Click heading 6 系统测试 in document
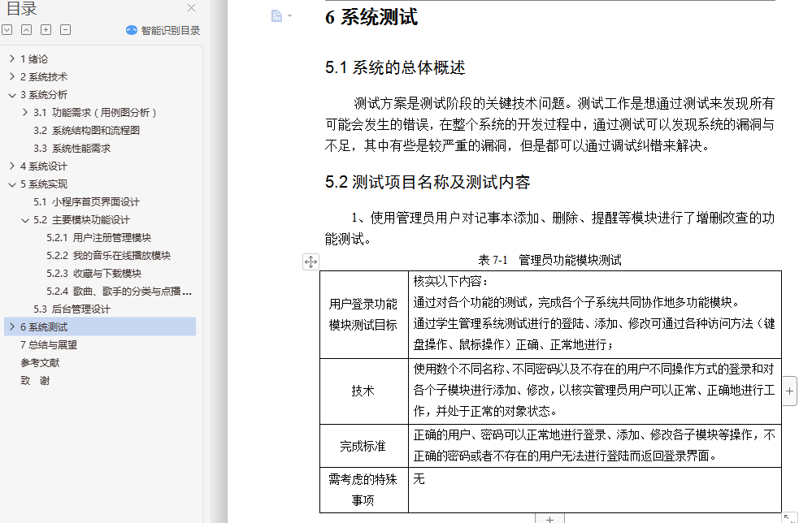 [x=371, y=17]
